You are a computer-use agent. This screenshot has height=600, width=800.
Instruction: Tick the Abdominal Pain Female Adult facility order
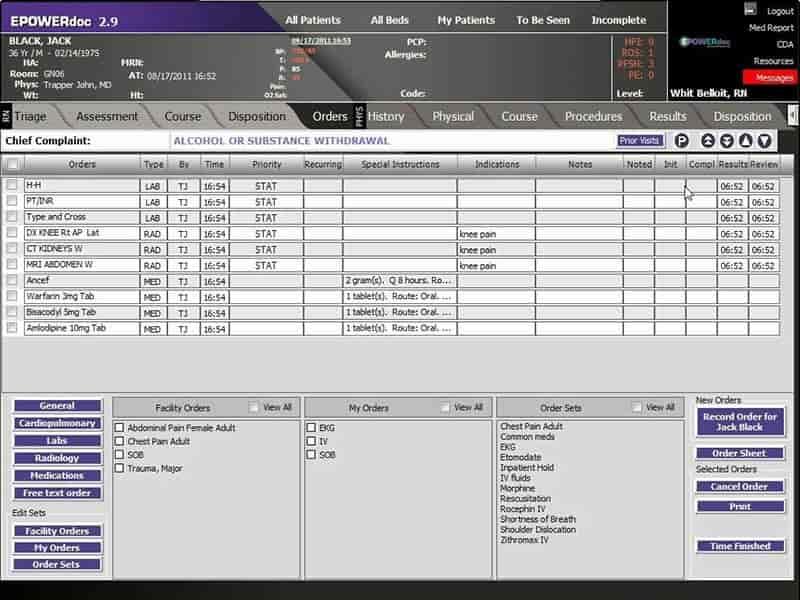pos(119,428)
